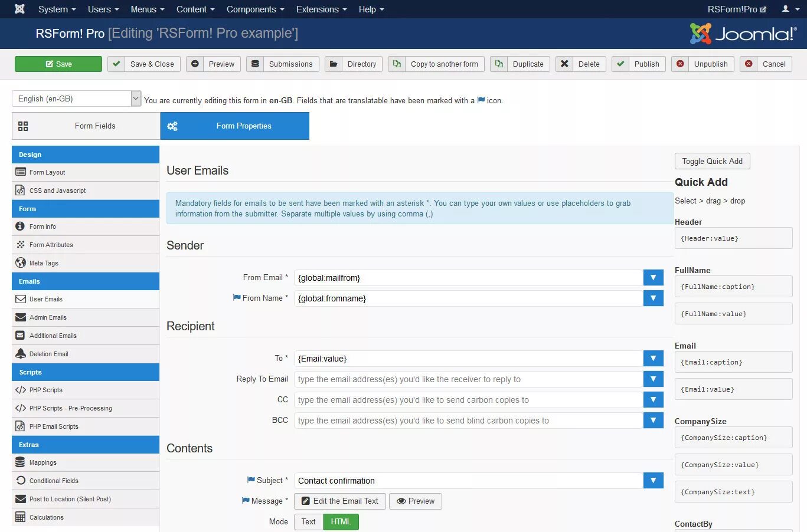The width and height of the screenshot is (807, 532).
Task: Open Deletion Email settings
Action: 86,354
